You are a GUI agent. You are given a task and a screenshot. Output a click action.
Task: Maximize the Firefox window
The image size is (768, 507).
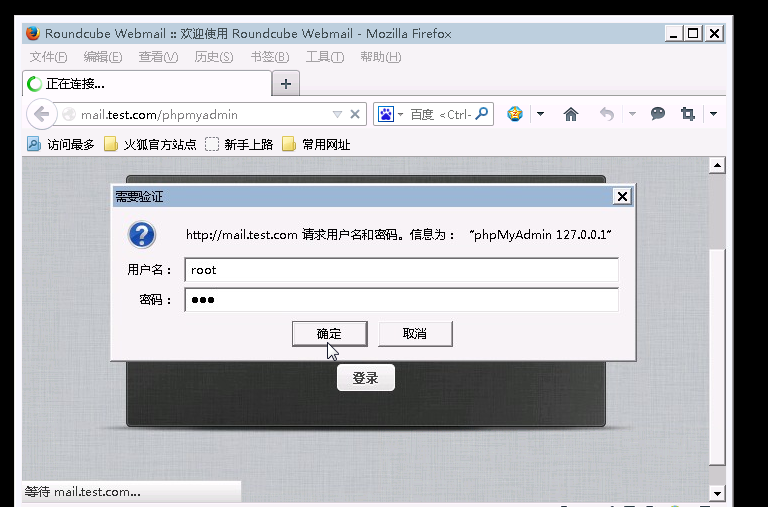point(694,33)
